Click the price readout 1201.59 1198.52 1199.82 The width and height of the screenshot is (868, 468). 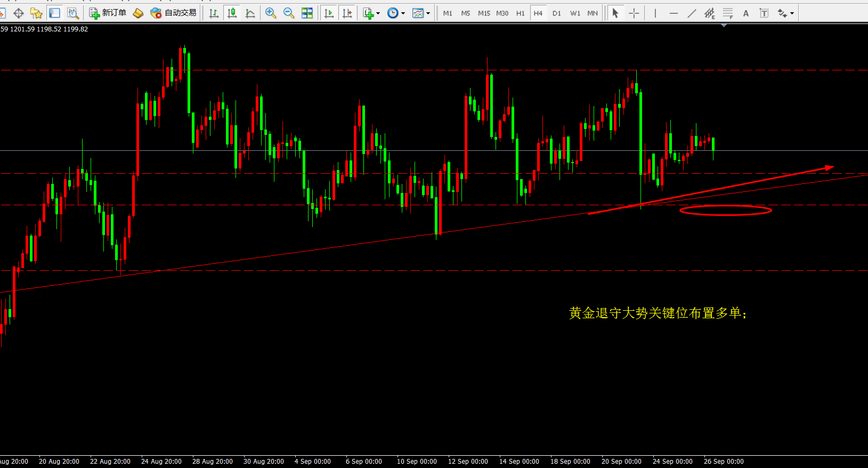49,29
